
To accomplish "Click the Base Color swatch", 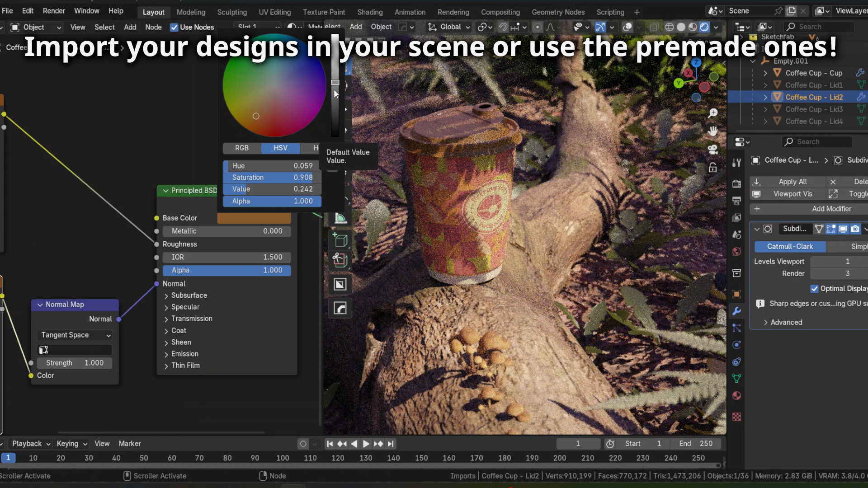I will (x=254, y=218).
